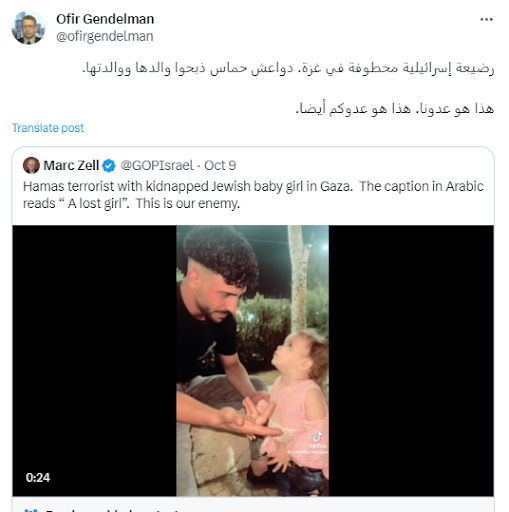509x512 pixels.
Task: Open the Ofir Gendelman display name
Action: (105, 19)
